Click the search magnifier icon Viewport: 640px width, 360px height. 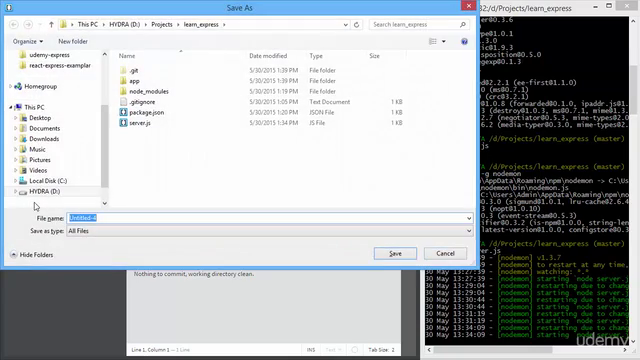point(463,24)
